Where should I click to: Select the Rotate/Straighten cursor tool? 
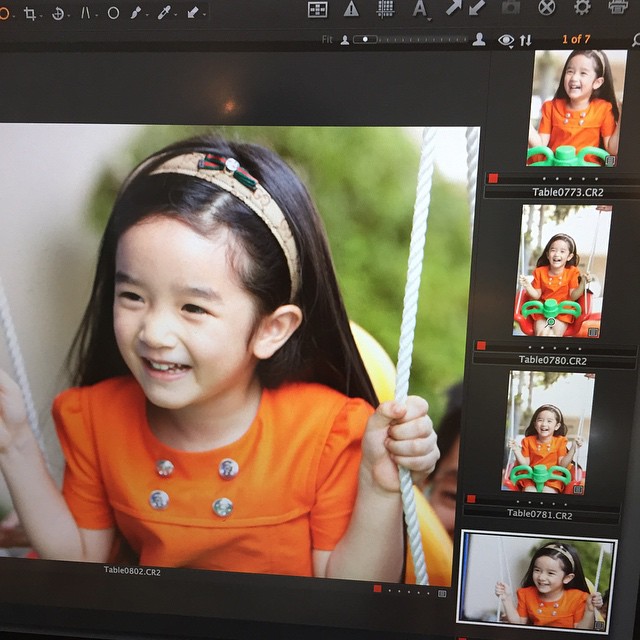(x=58, y=14)
